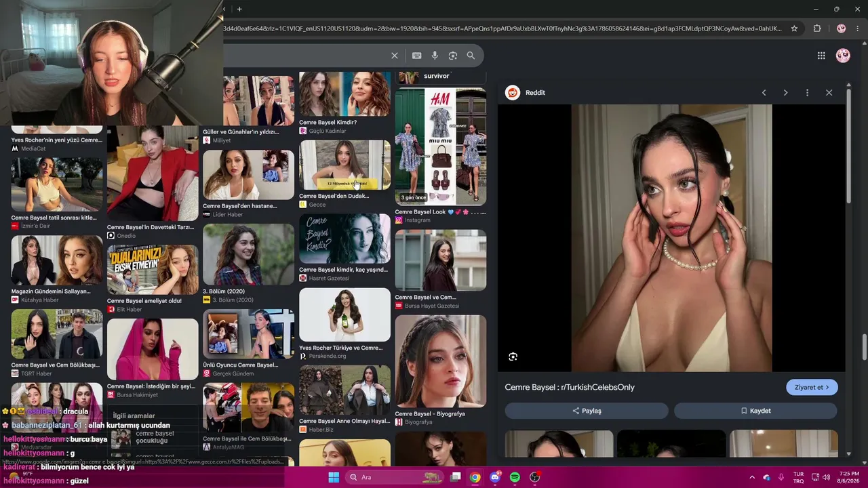This screenshot has height=488, width=868.
Task: Submit the search with the magnifier icon
Action: pyautogui.click(x=471, y=56)
